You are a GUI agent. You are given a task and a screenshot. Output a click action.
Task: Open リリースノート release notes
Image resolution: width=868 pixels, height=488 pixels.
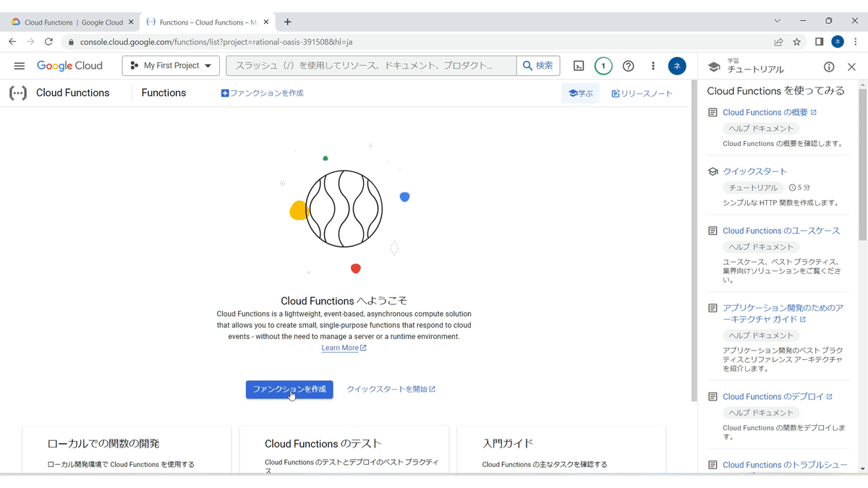coord(642,93)
